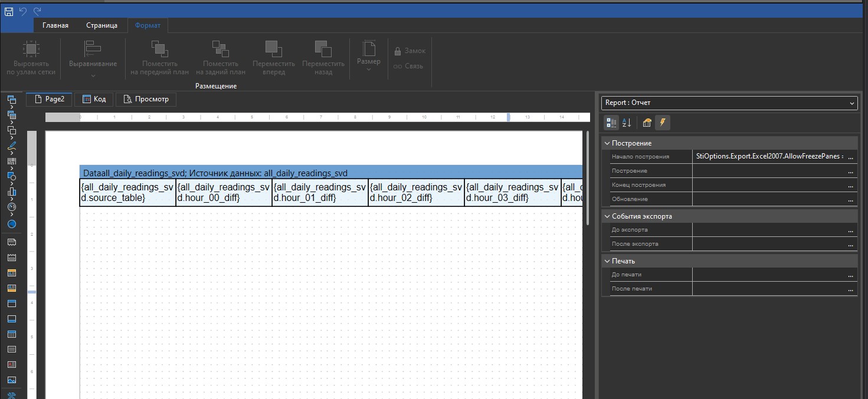Image resolution: width=868 pixels, height=399 pixels.
Task: Click ellipsis button for После печати
Action: pyautogui.click(x=850, y=289)
